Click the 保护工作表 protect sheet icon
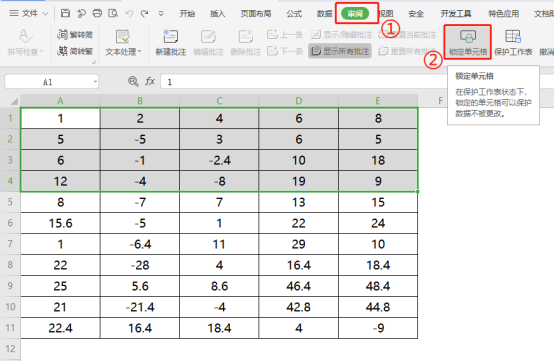Screen dimensions: 554x361 tap(513, 36)
